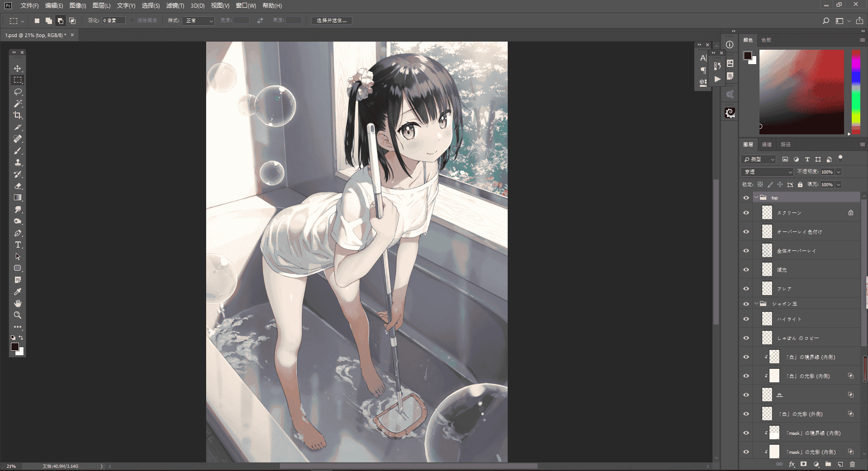Open the 滤镜(T) menu
868x471 pixels.
175,6
